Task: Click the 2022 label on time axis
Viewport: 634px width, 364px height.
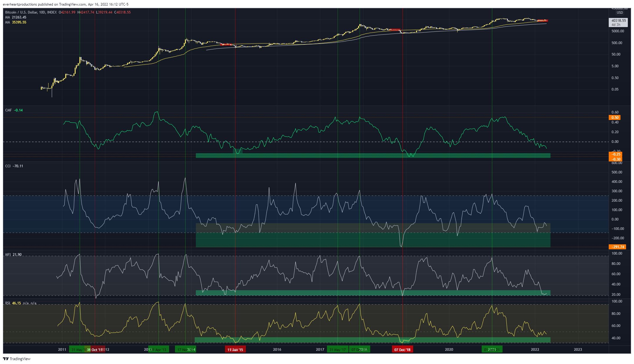Action: 535,350
